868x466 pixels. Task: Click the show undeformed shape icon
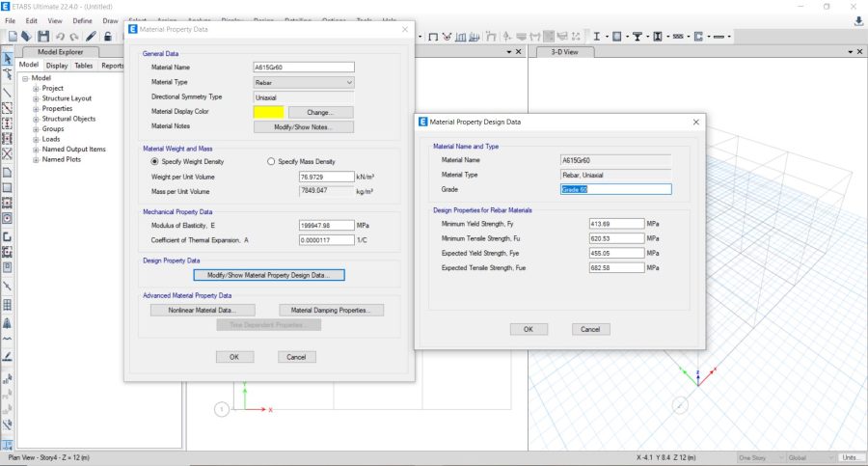click(x=433, y=37)
